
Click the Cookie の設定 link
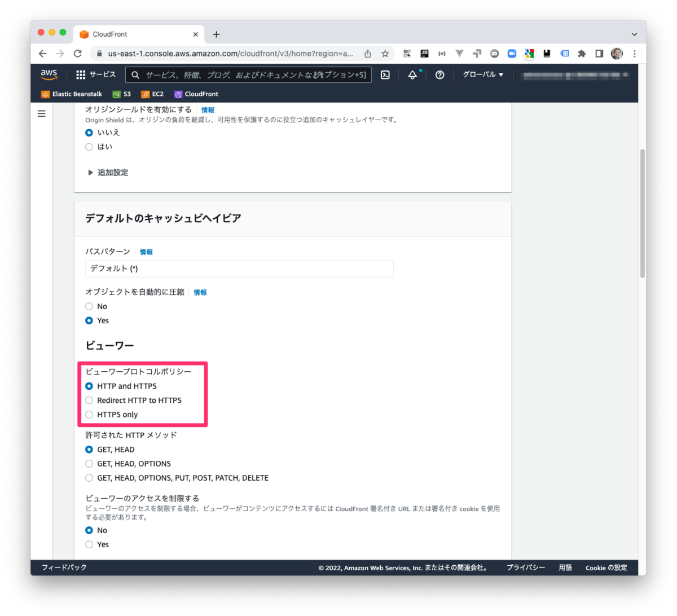606,568
